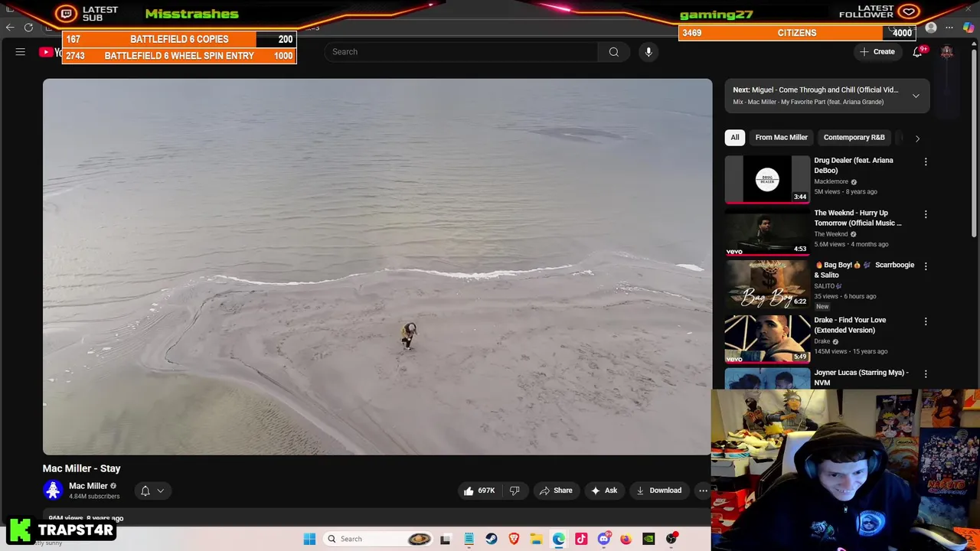Open the Copilot sidebar icon
This screenshot has width=980, height=551.
click(969, 28)
